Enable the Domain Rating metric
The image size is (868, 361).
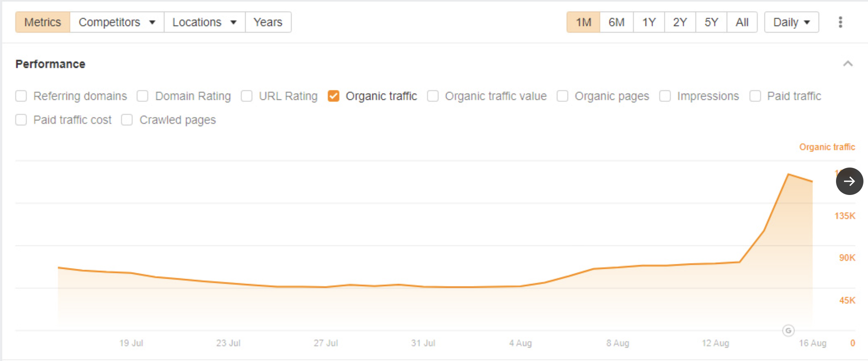coord(142,96)
